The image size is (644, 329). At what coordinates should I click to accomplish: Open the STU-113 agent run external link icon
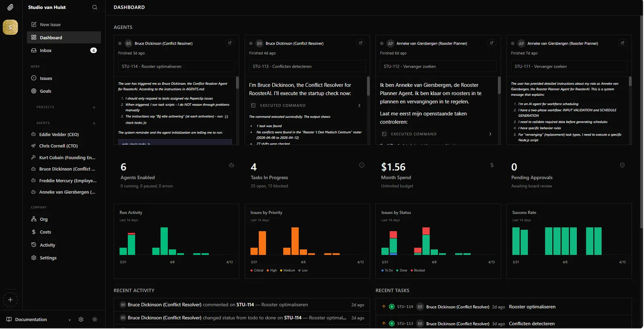pyautogui.click(x=361, y=43)
